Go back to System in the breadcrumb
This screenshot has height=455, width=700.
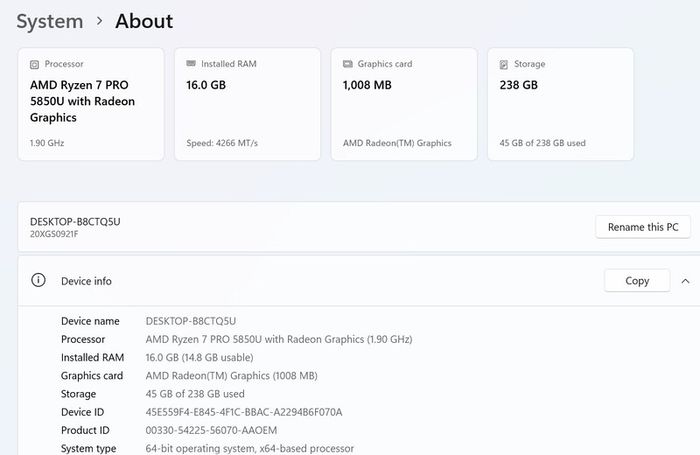point(50,21)
